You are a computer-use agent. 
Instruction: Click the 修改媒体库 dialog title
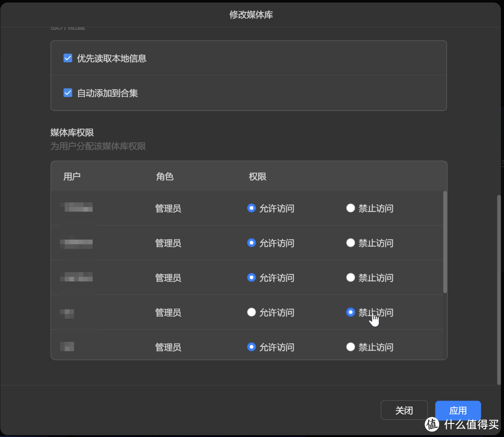click(x=252, y=14)
